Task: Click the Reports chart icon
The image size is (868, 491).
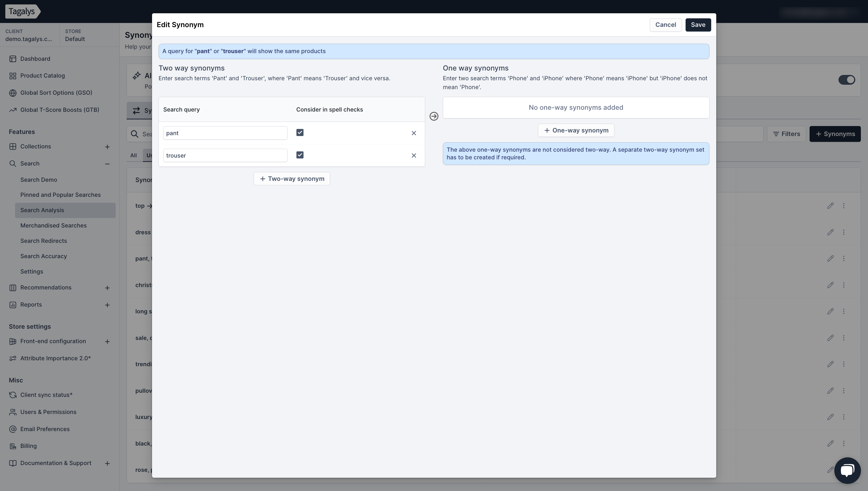Action: click(13, 305)
